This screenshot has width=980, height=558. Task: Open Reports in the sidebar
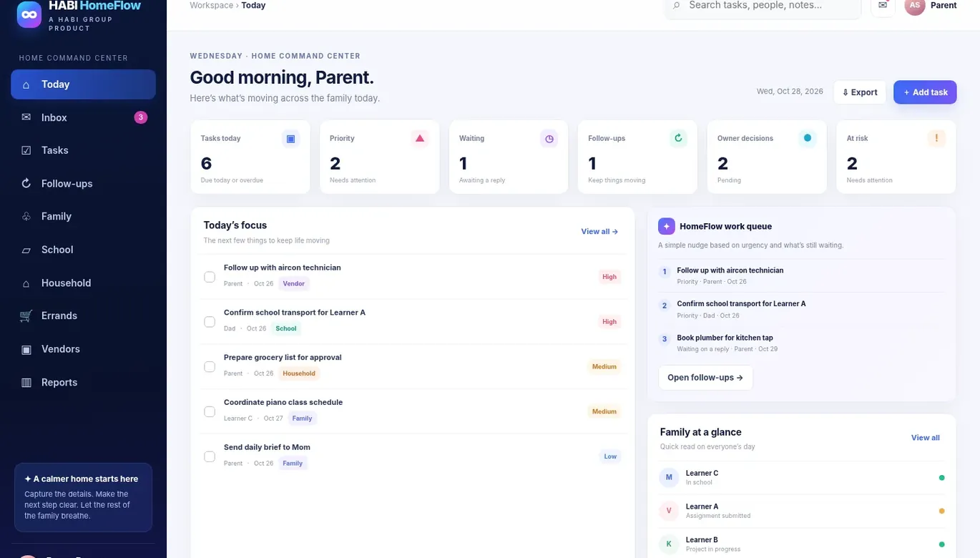(x=83, y=383)
